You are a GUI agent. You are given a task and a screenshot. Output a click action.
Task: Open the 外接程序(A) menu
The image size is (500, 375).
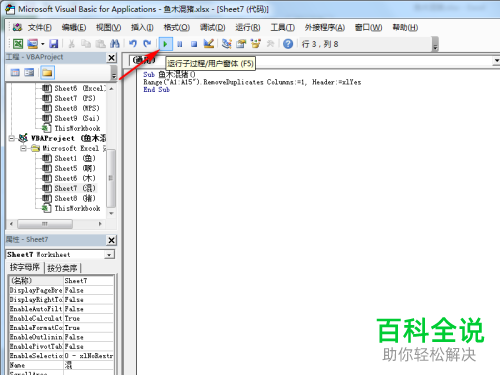click(325, 27)
